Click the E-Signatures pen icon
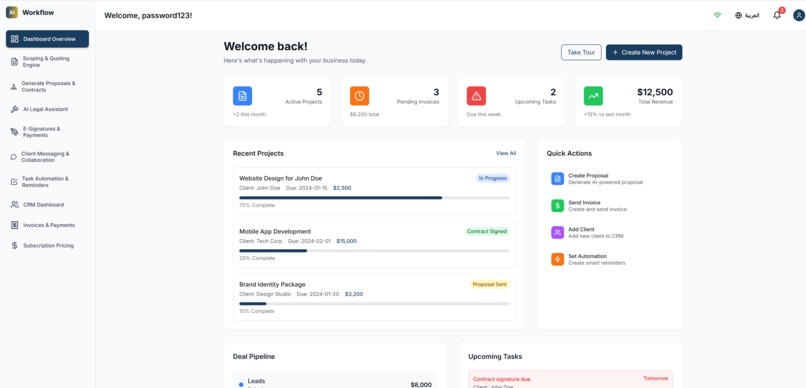This screenshot has height=388, width=806. coord(14,132)
